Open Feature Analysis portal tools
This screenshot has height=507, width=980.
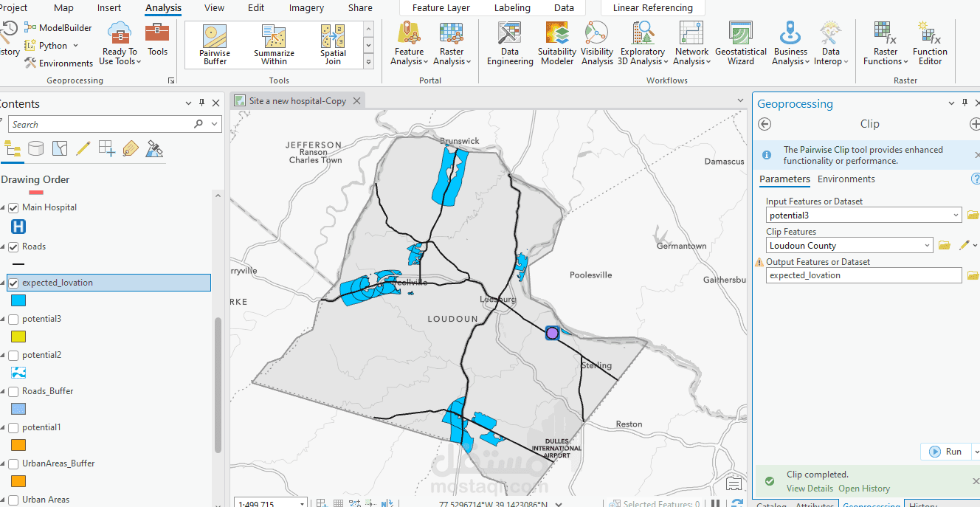pos(409,44)
